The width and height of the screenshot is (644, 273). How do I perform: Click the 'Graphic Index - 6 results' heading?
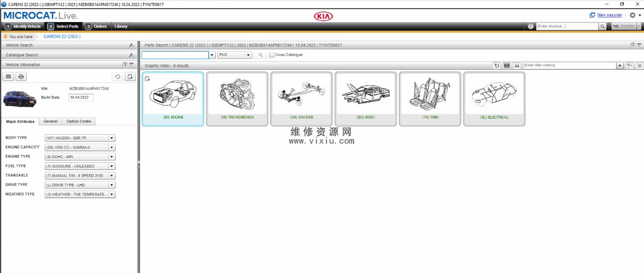coord(167,66)
